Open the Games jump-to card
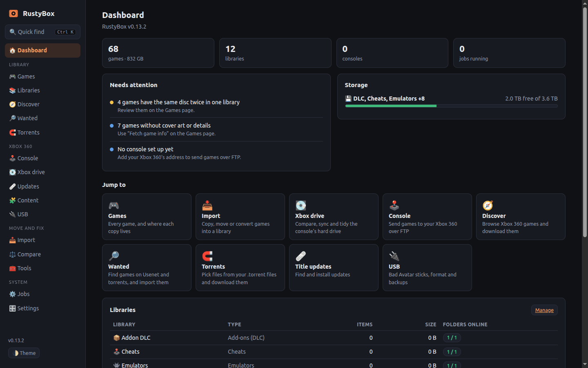 pos(147,217)
